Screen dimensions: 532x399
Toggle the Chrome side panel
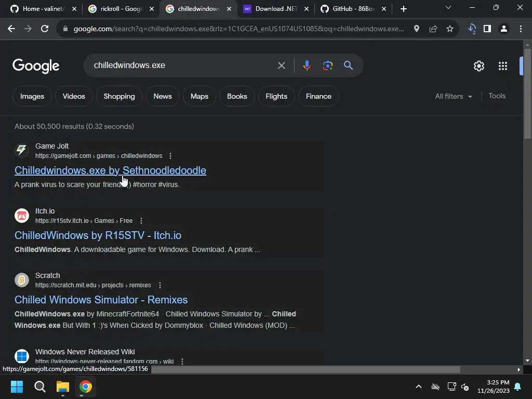(x=487, y=29)
